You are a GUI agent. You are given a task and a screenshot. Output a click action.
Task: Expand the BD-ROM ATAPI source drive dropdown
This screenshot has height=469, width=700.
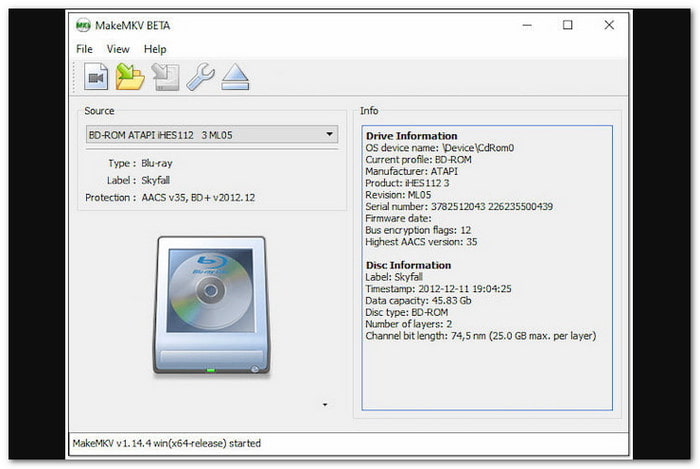point(330,135)
